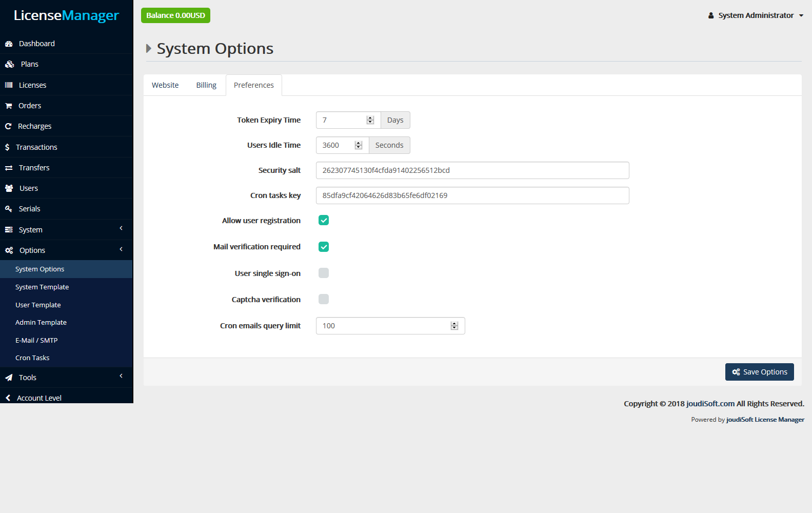Viewport: 812px width, 513px height.
Task: Follow the joudiSoft License Manager link
Action: point(765,420)
